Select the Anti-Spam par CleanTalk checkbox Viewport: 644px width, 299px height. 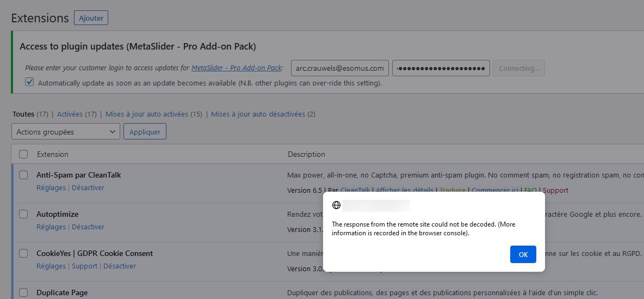point(23,175)
